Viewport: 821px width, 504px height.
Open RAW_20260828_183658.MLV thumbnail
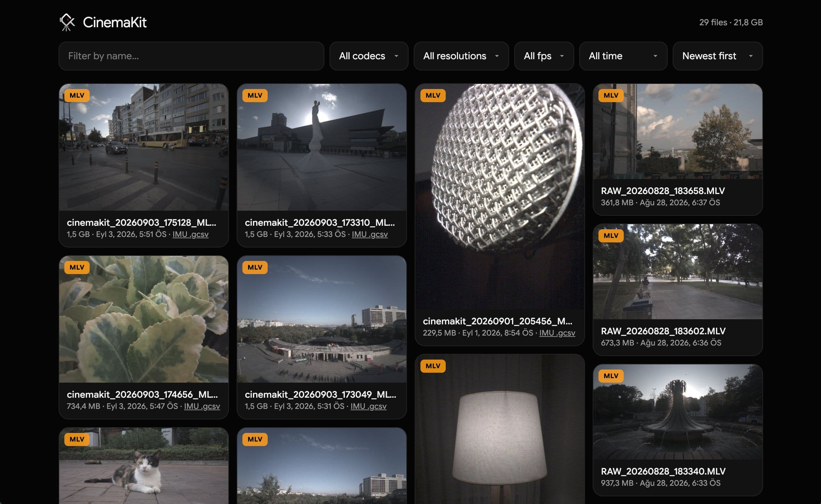pos(678,132)
